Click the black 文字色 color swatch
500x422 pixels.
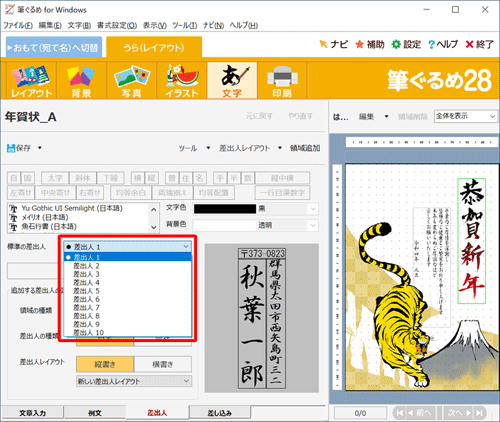(225, 209)
